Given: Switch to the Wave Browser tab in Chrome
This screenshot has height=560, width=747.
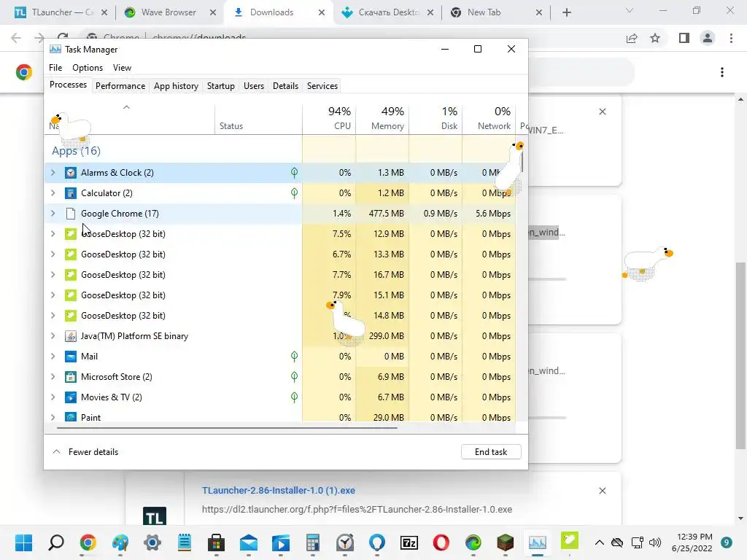Looking at the screenshot, I should 168,12.
